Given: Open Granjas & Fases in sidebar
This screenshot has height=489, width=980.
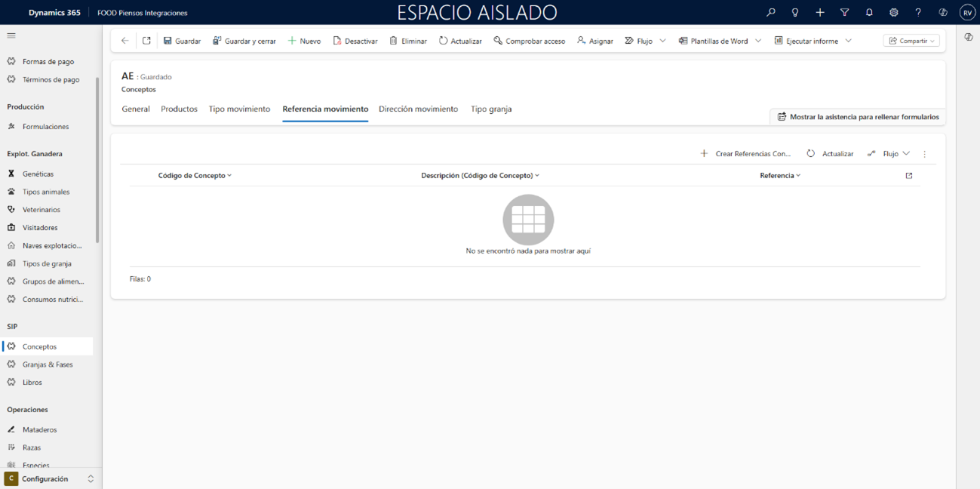Looking at the screenshot, I should coord(48,364).
